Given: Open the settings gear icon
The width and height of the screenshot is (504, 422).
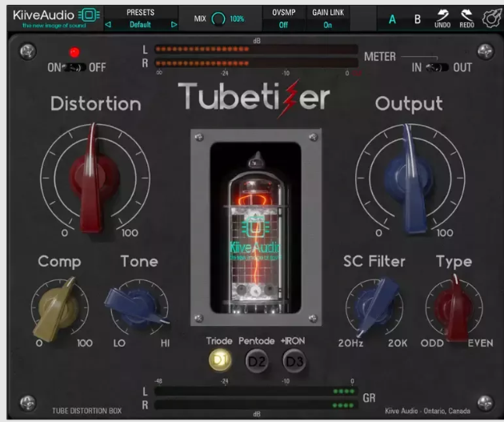Looking at the screenshot, I should pyautogui.click(x=491, y=18).
